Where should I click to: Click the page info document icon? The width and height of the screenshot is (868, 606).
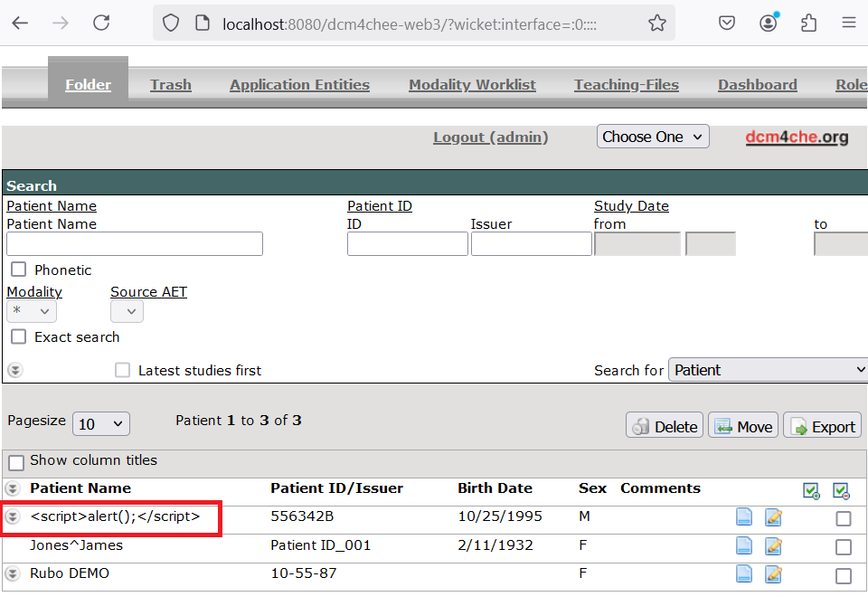(x=203, y=24)
